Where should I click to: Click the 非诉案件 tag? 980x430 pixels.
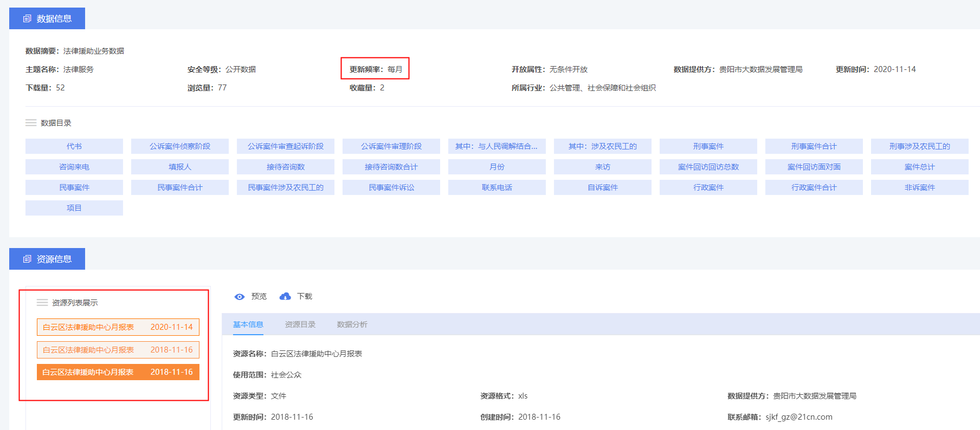919,187
